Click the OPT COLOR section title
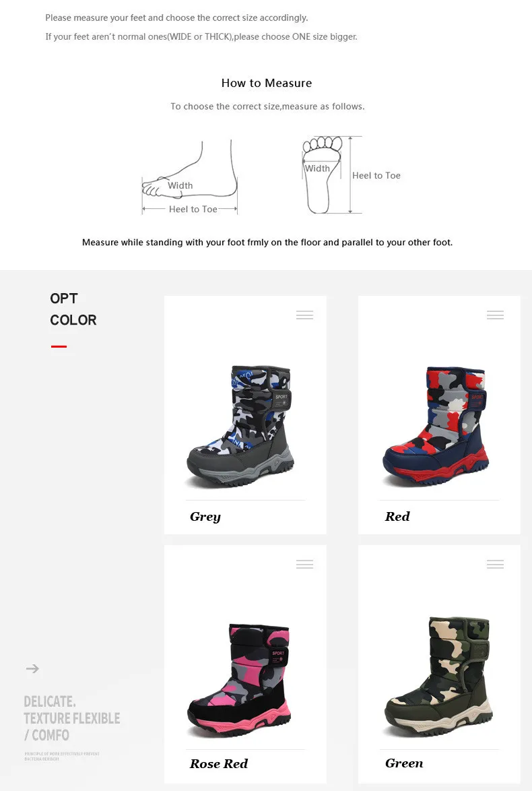Viewport: 532px width, 791px height. point(73,309)
